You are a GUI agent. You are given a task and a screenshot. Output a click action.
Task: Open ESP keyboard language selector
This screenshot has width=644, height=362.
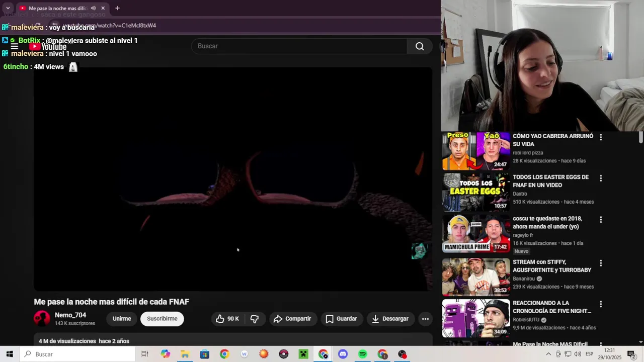[589, 354]
